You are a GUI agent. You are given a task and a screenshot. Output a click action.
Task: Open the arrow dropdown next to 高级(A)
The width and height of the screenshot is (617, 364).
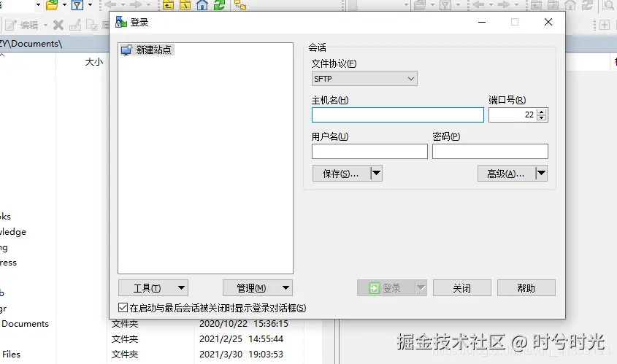click(x=542, y=173)
